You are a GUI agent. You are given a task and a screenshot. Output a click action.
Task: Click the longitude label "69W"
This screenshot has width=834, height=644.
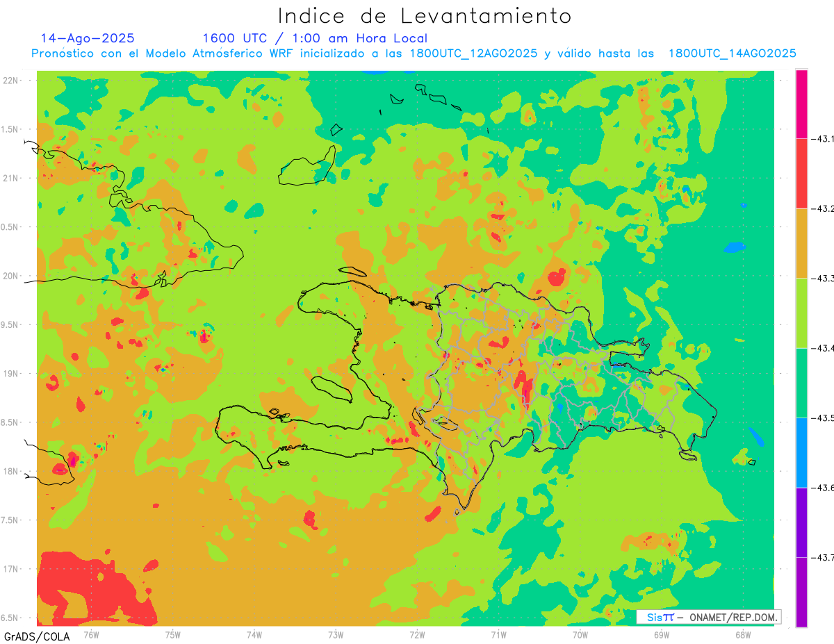(662, 634)
